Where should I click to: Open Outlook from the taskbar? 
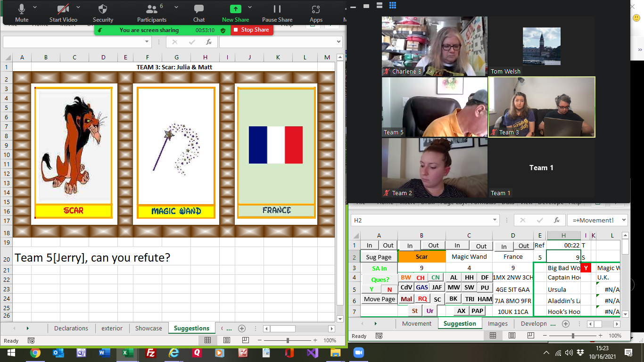[x=58, y=353]
